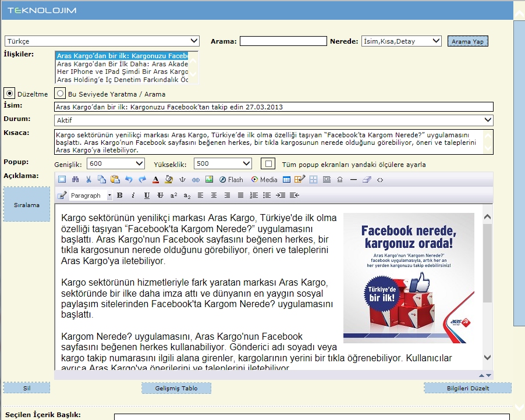Open the Türkçe language dropdown
Viewport: 525px width, 420px height.
click(102, 41)
